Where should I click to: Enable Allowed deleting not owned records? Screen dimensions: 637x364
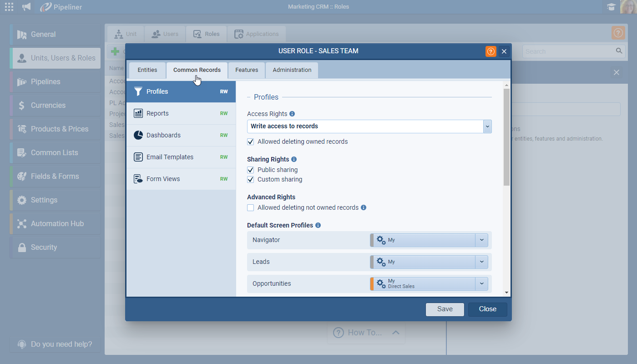[x=251, y=207]
